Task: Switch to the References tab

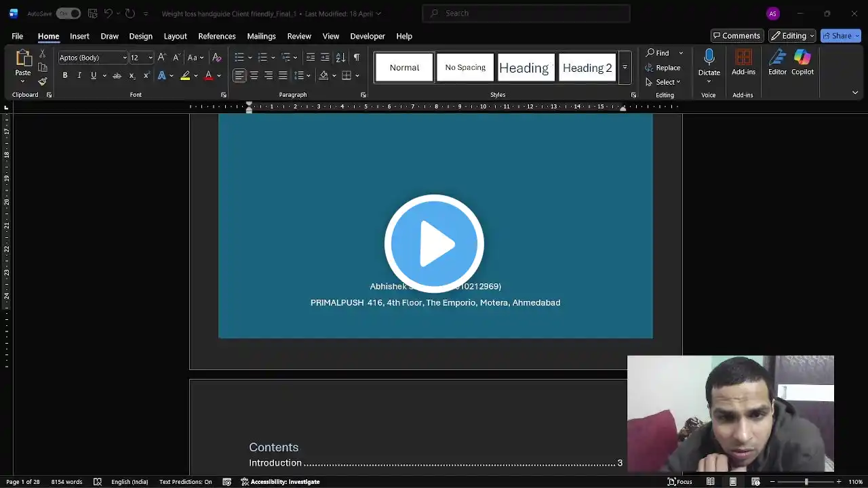Action: point(217,36)
